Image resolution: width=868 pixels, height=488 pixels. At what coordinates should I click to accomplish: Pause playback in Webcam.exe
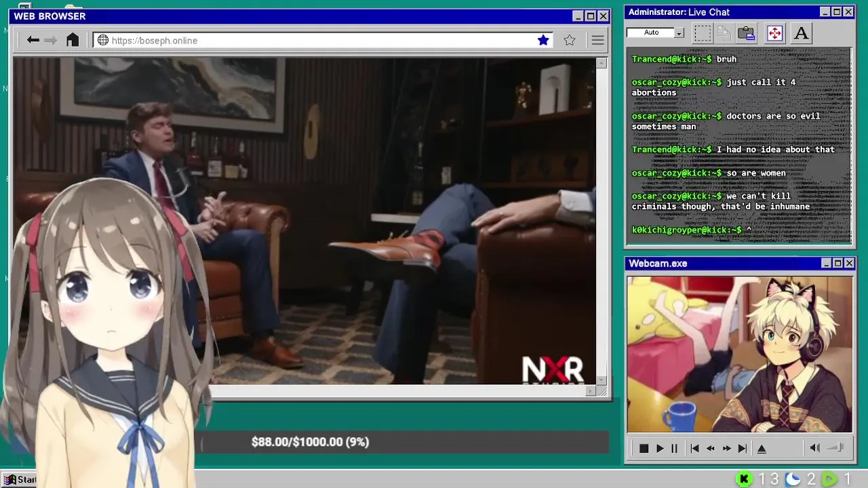point(674,448)
